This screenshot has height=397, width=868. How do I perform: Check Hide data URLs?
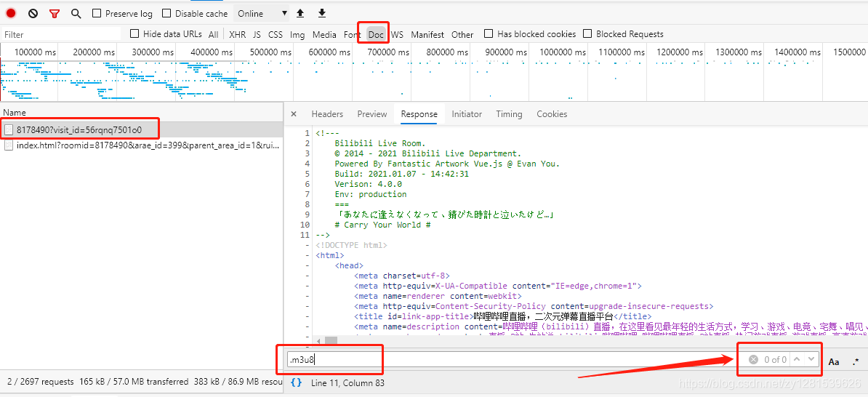pyautogui.click(x=134, y=33)
